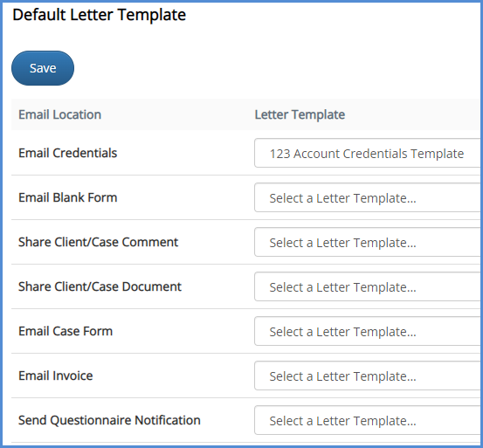Click the Email Case Form row label

66,331
